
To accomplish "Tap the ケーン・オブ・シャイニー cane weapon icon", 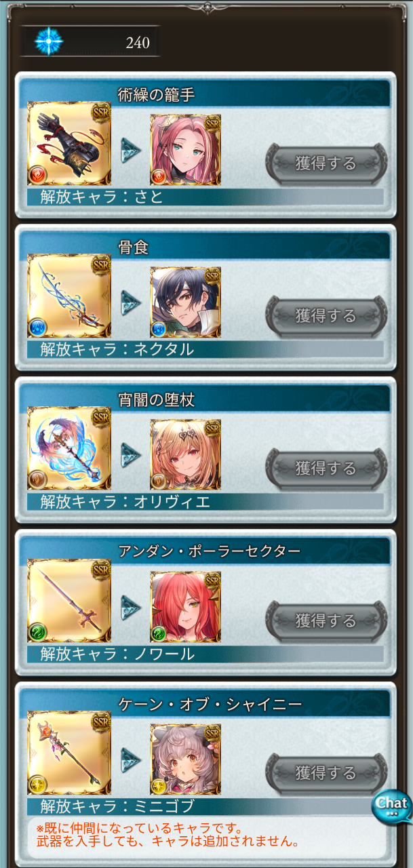I will [x=69, y=754].
